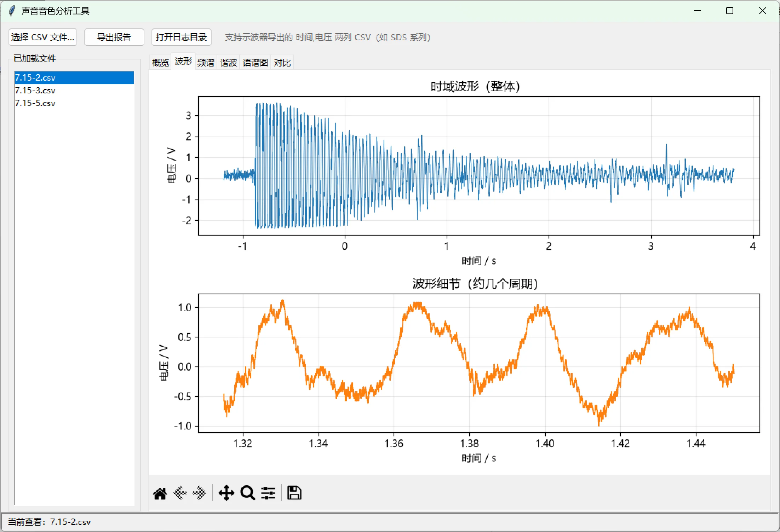Activate the Pan axes tool
Screen dimensions: 780x532
pyautogui.click(x=226, y=493)
